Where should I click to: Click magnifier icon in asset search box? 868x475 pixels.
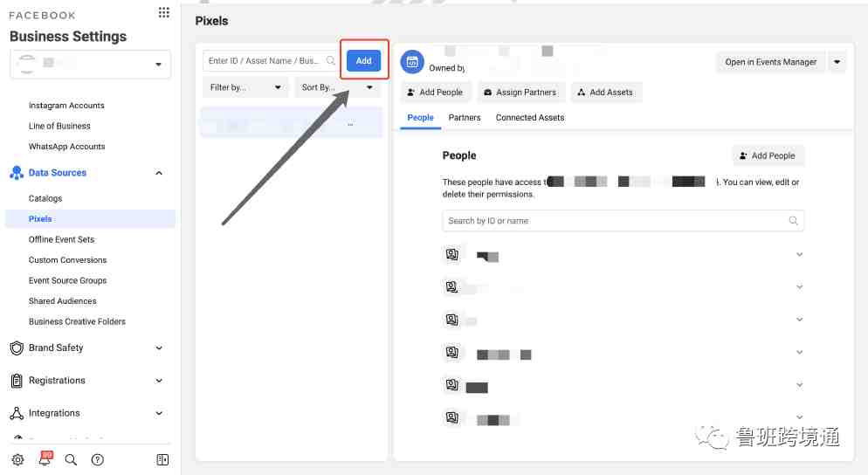(330, 60)
